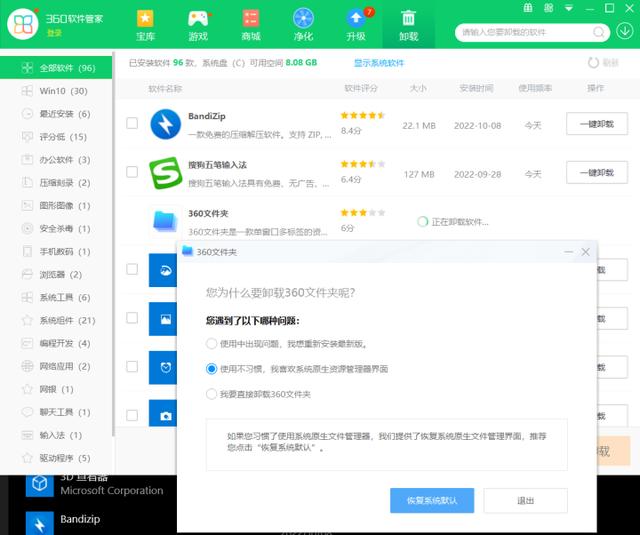
Task: Click the 登录 login link
Action: pos(54,33)
